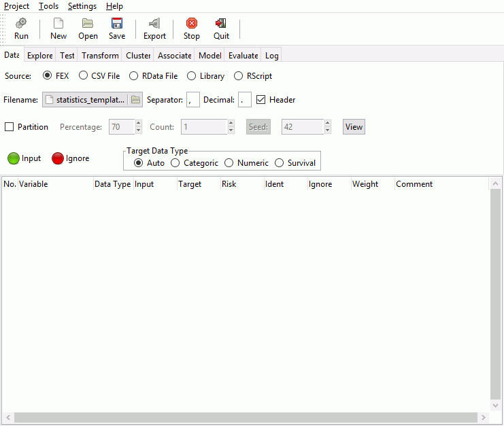Click the Percentage value field
Viewport: 504px width, 426px height.
[x=122, y=127]
